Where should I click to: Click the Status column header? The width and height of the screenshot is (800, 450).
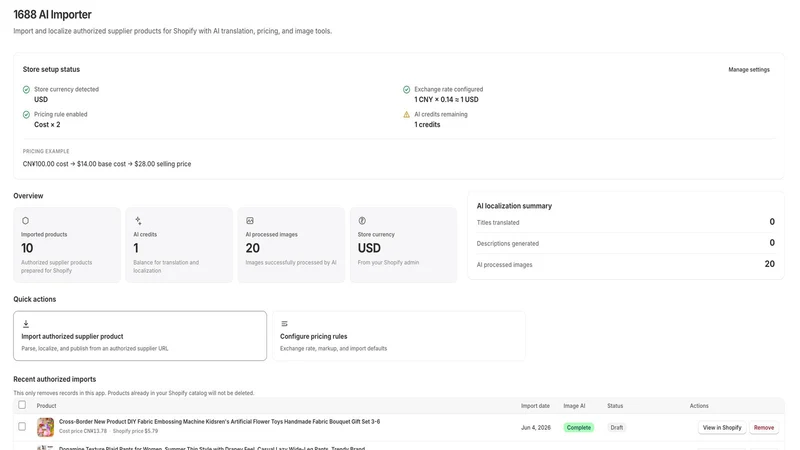(615, 406)
